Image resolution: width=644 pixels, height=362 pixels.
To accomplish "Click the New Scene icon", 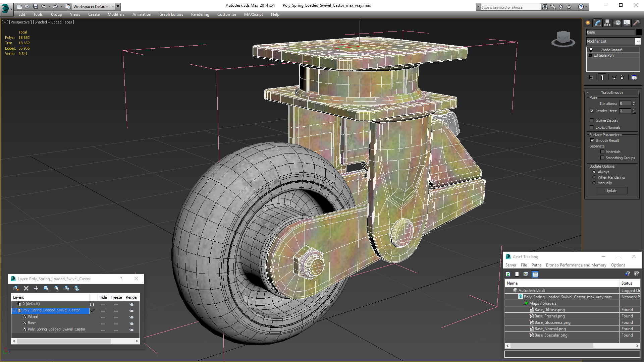I will [x=19, y=6].
